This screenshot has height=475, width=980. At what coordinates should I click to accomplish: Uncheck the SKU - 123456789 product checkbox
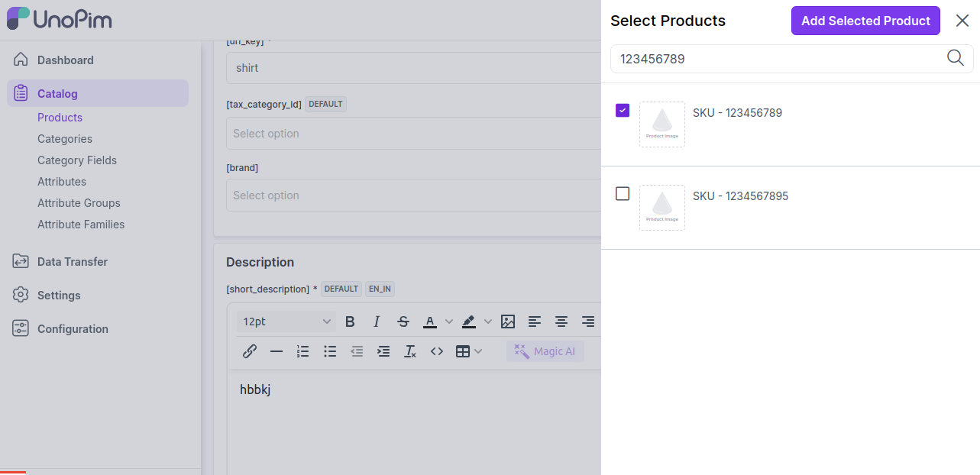623,111
